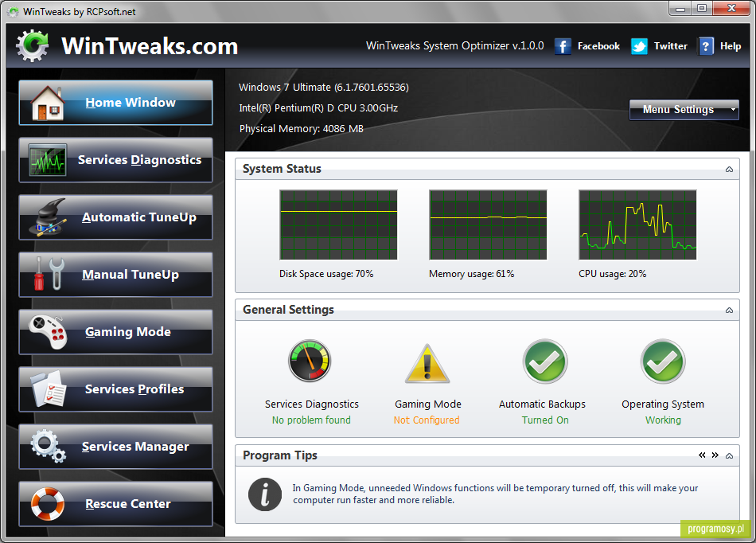756x543 pixels.
Task: Click the Services Diagnostics gauge icon
Action: point(310,361)
